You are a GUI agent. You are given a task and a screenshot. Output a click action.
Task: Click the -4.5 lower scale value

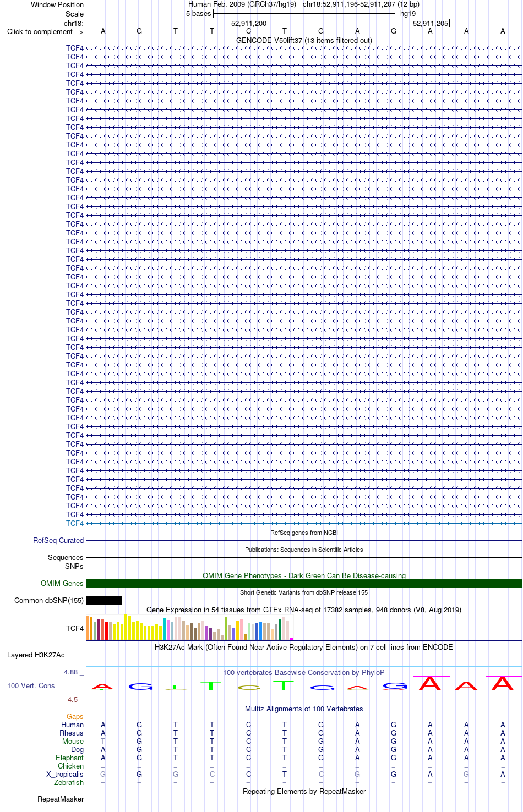(x=72, y=699)
